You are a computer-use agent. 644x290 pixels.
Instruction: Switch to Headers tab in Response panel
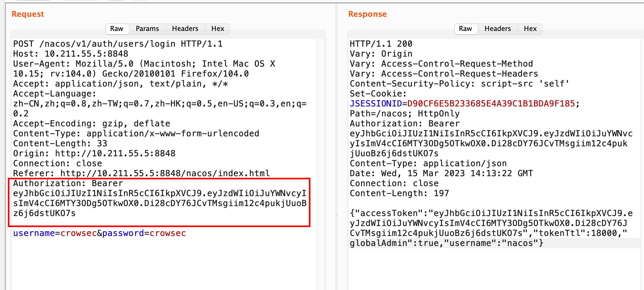click(498, 29)
